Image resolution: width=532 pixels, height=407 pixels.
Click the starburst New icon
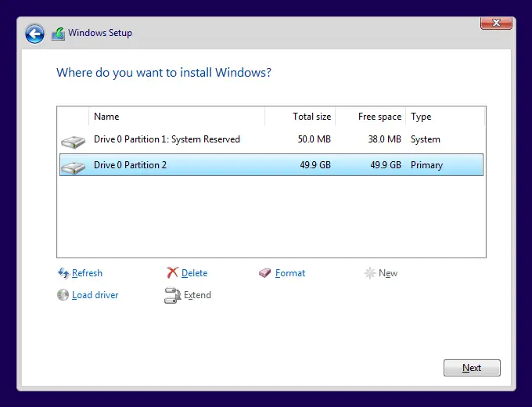coord(369,273)
